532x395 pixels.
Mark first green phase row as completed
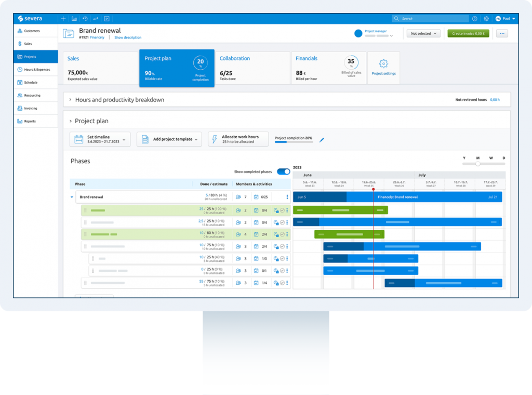pos(282,210)
